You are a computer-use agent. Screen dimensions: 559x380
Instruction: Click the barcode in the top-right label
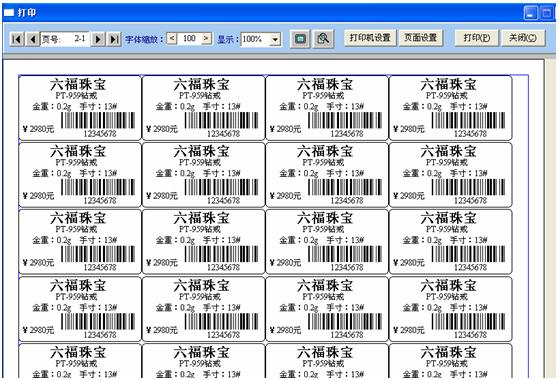[468, 120]
